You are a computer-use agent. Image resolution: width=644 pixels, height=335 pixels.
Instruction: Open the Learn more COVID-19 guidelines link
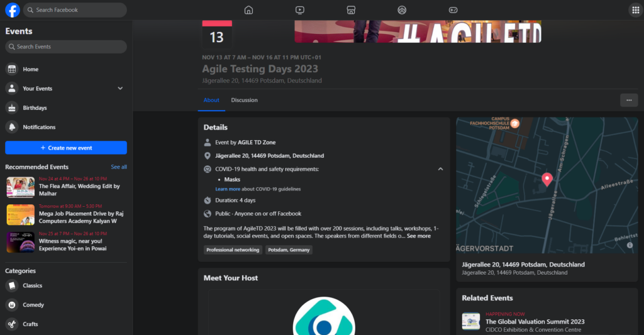click(x=228, y=189)
